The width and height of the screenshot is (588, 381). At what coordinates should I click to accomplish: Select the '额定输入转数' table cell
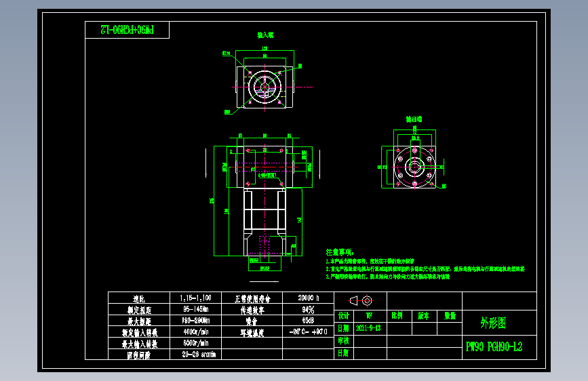(x=140, y=332)
